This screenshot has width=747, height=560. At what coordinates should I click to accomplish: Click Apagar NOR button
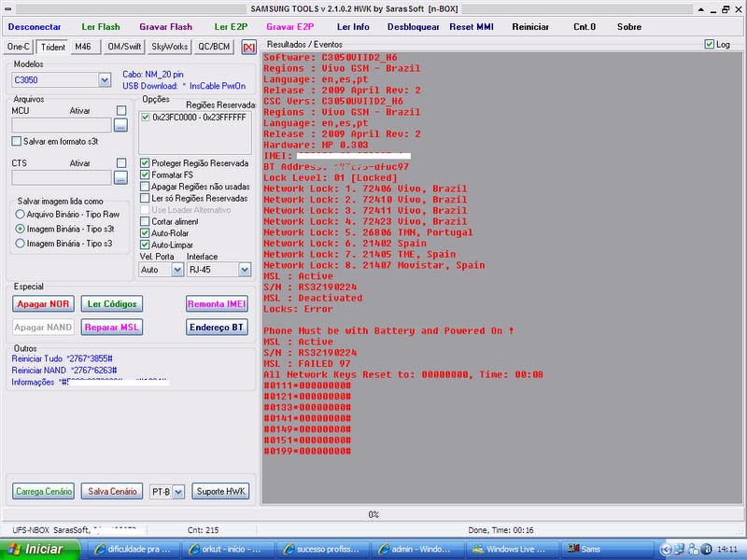pos(43,304)
